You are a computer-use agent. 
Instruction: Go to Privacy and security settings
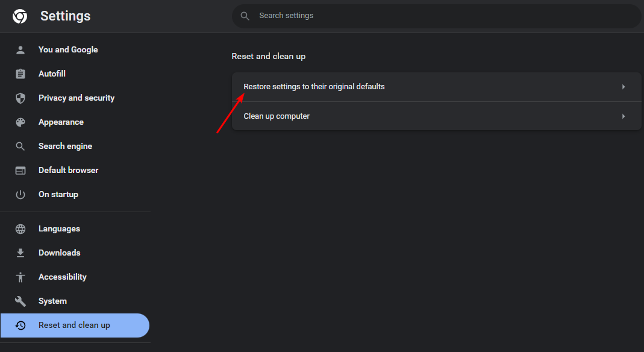(x=76, y=98)
